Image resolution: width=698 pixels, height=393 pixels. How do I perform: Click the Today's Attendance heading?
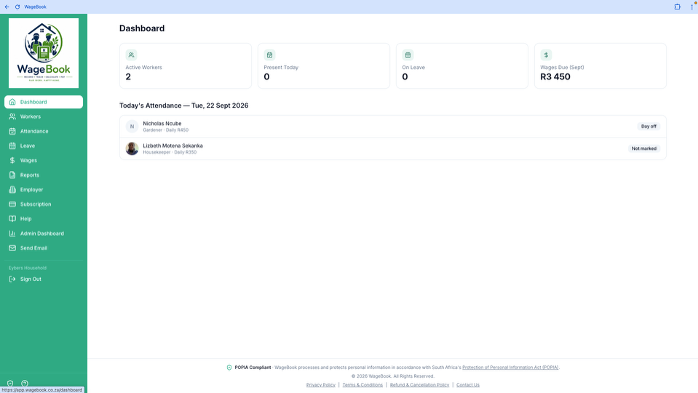click(184, 105)
